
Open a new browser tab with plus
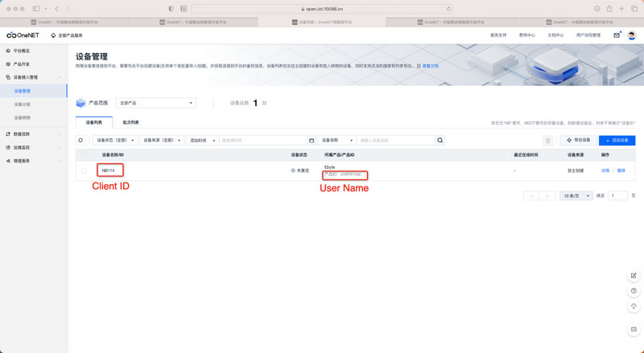[621, 9]
